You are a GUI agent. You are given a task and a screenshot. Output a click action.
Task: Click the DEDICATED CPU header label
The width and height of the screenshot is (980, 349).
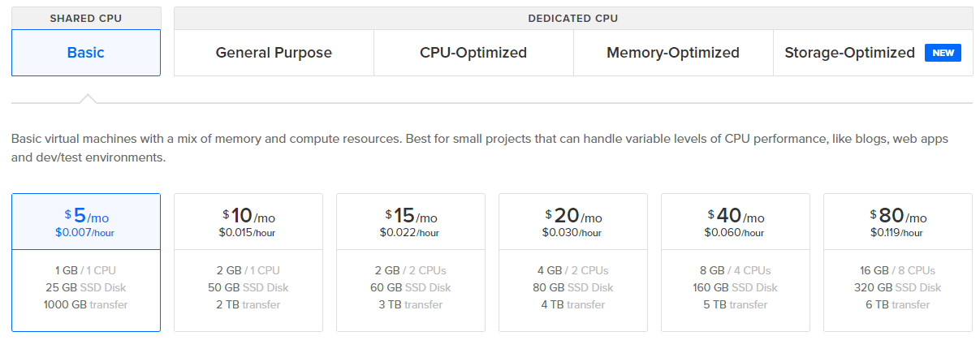pos(573,18)
